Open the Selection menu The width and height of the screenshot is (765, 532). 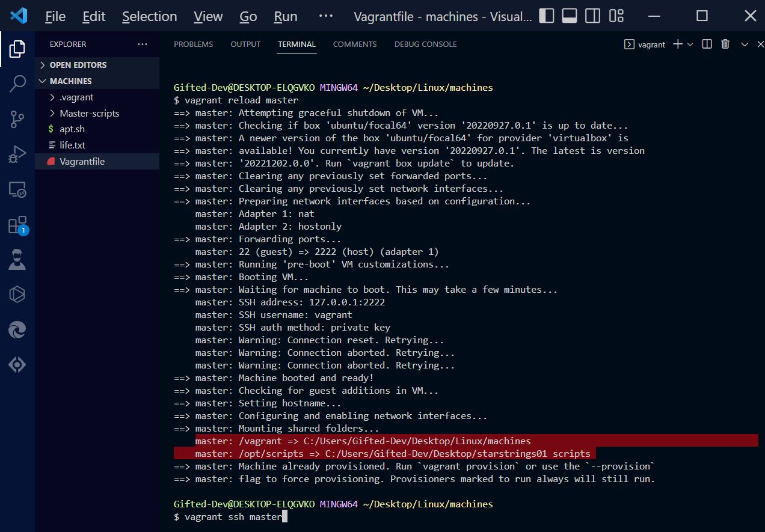pos(150,16)
